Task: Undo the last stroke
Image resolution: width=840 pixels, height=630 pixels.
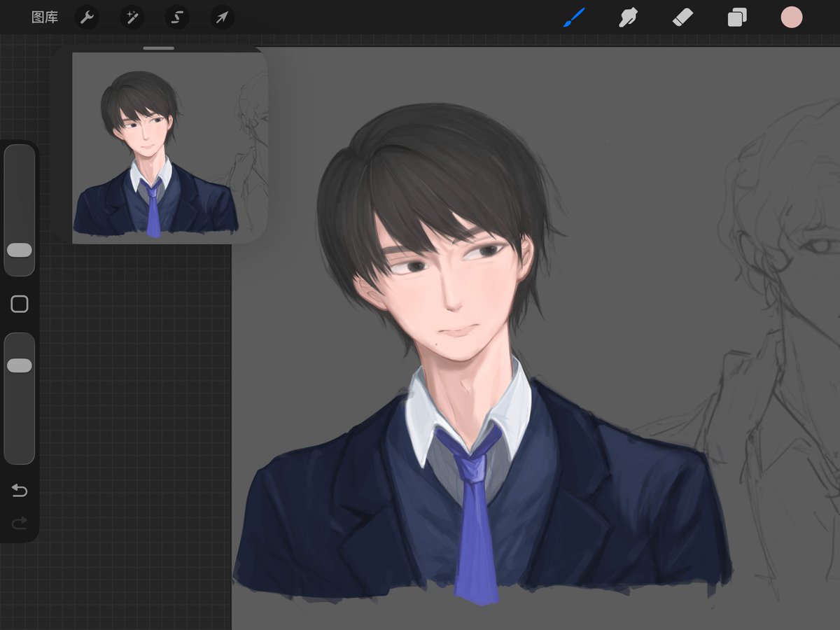Action: click(20, 491)
